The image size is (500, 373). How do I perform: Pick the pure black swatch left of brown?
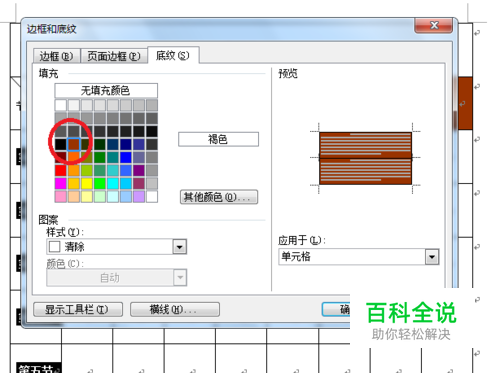61,144
